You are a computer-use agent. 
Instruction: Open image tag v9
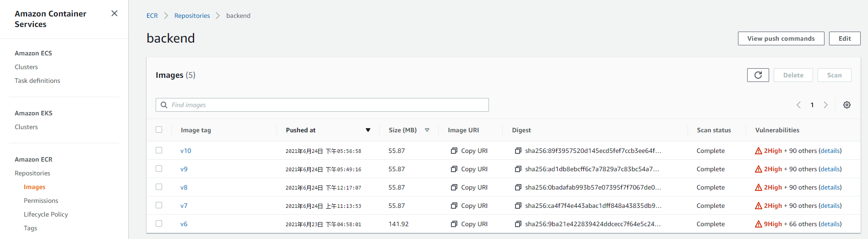(184, 169)
